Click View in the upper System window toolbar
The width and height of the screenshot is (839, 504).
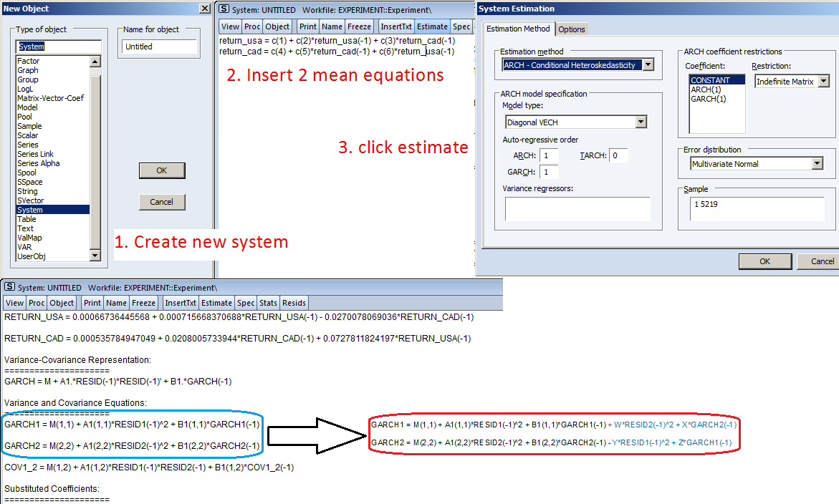(230, 26)
